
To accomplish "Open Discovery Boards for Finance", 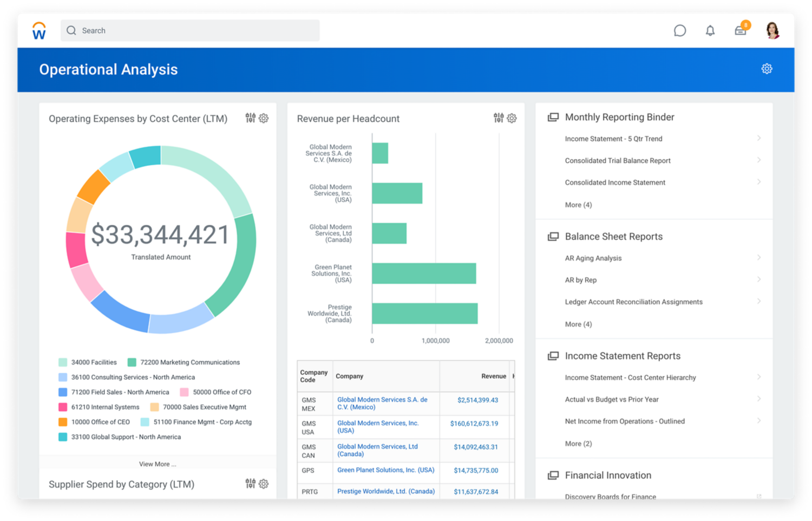I will click(x=610, y=496).
